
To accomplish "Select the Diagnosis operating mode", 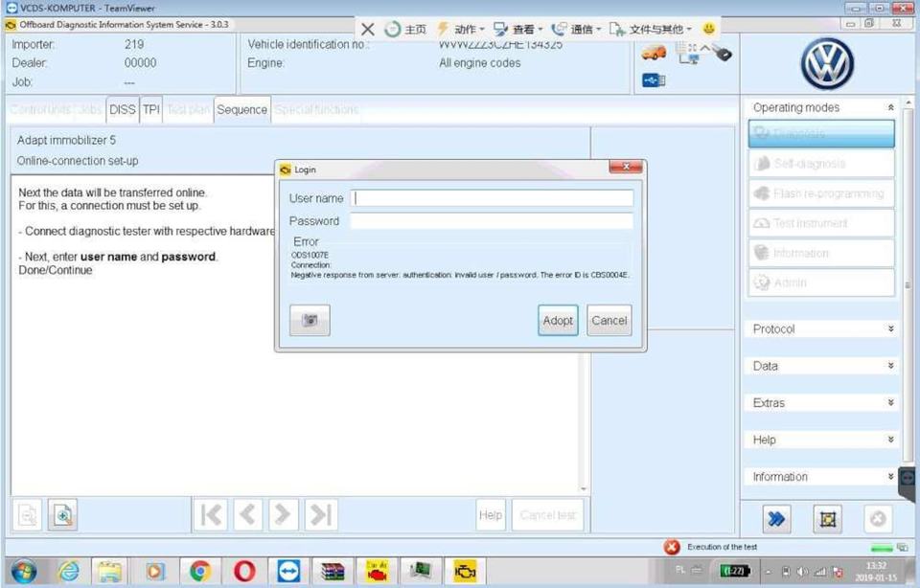I will [821, 134].
